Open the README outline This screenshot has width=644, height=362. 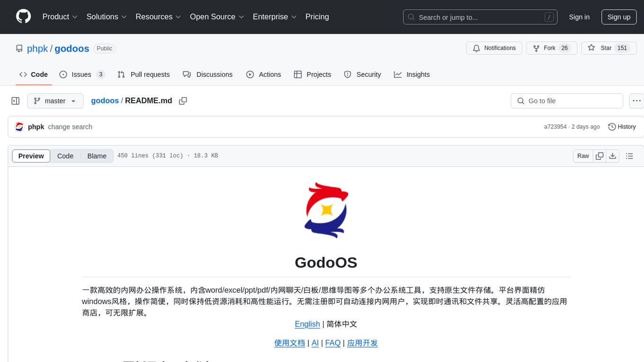(x=629, y=156)
